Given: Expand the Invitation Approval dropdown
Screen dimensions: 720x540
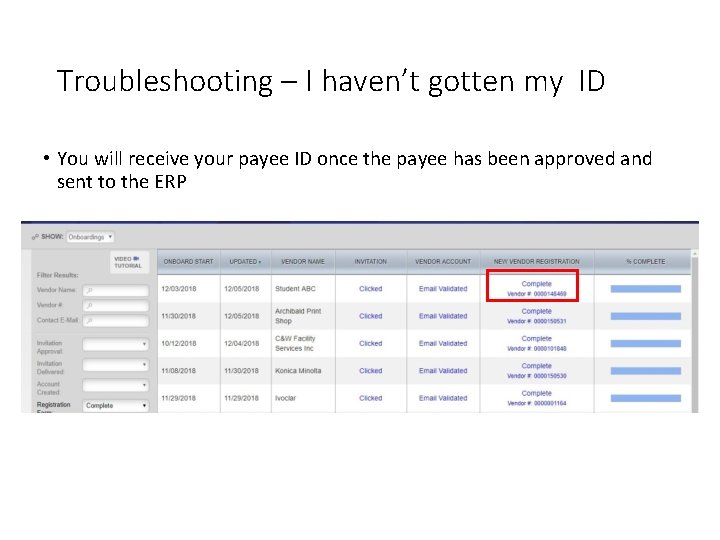Looking at the screenshot, I should [116, 344].
